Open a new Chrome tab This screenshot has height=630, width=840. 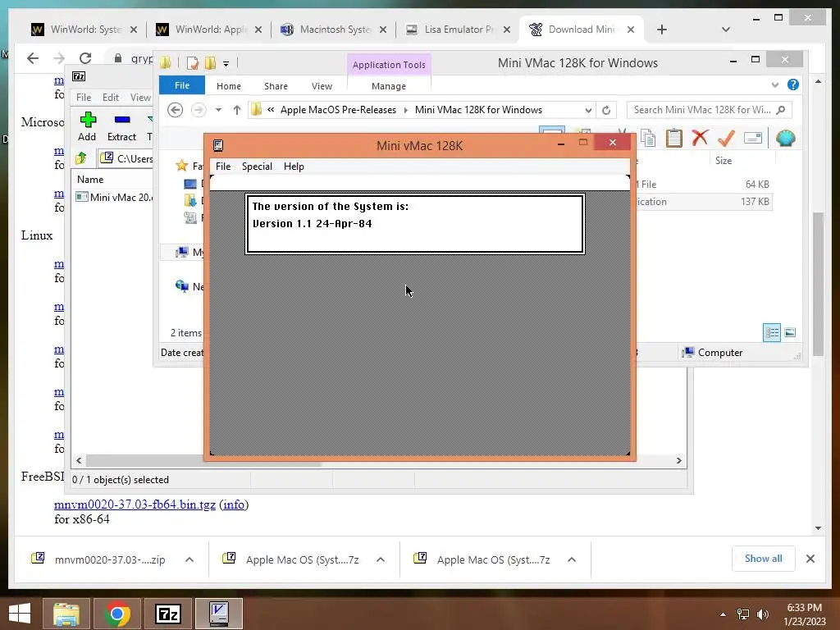pyautogui.click(x=662, y=30)
